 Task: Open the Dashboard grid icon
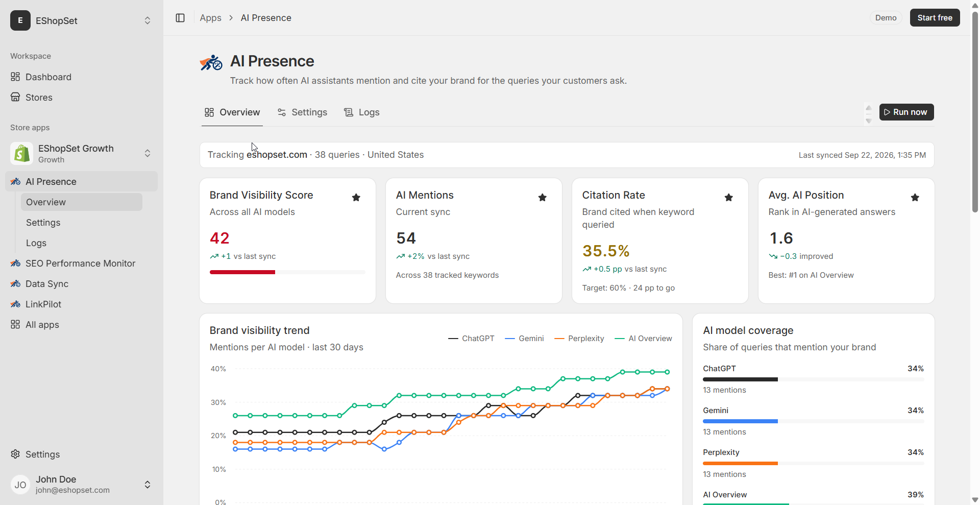pyautogui.click(x=15, y=77)
